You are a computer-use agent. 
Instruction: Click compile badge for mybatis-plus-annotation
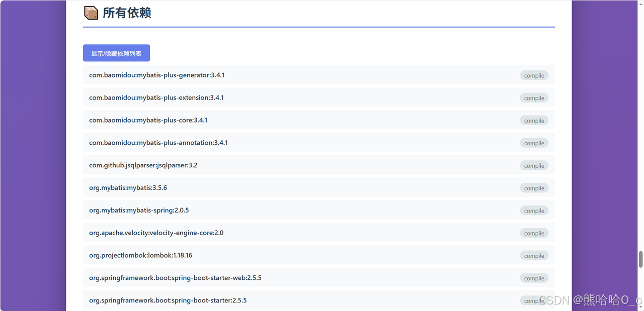click(x=534, y=143)
